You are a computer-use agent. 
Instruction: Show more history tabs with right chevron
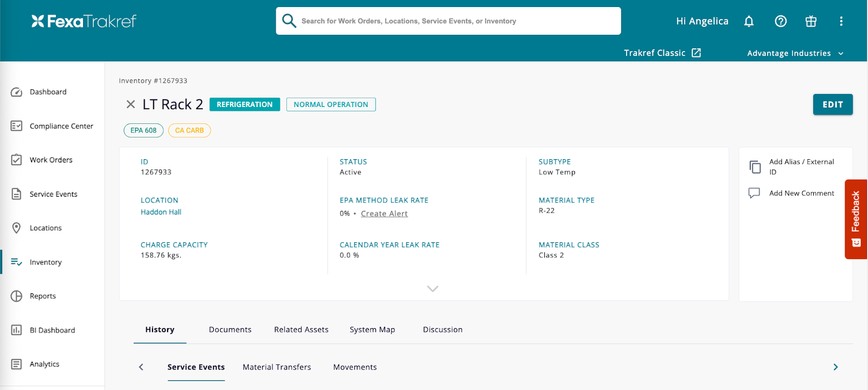pos(835,367)
